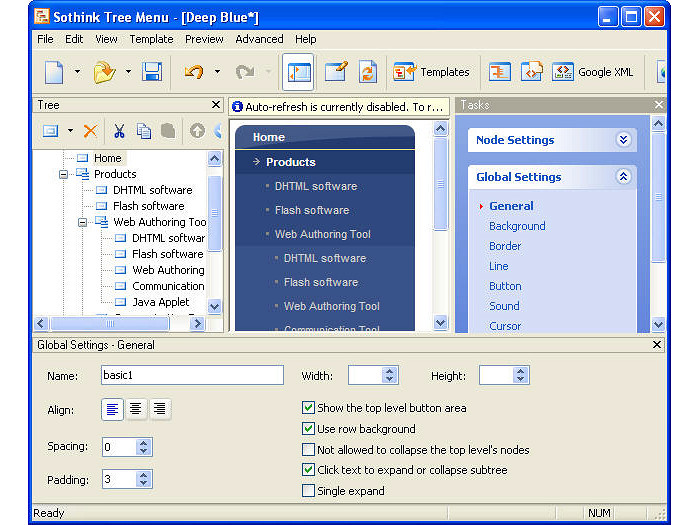This screenshot has height=525, width=700.
Task: Open the New document dropdown arrow
Action: pos(77,72)
